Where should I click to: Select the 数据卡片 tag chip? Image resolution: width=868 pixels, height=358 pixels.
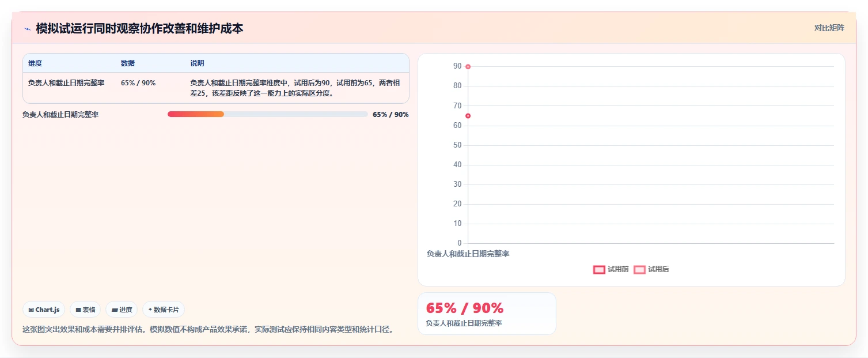pyautogui.click(x=164, y=310)
